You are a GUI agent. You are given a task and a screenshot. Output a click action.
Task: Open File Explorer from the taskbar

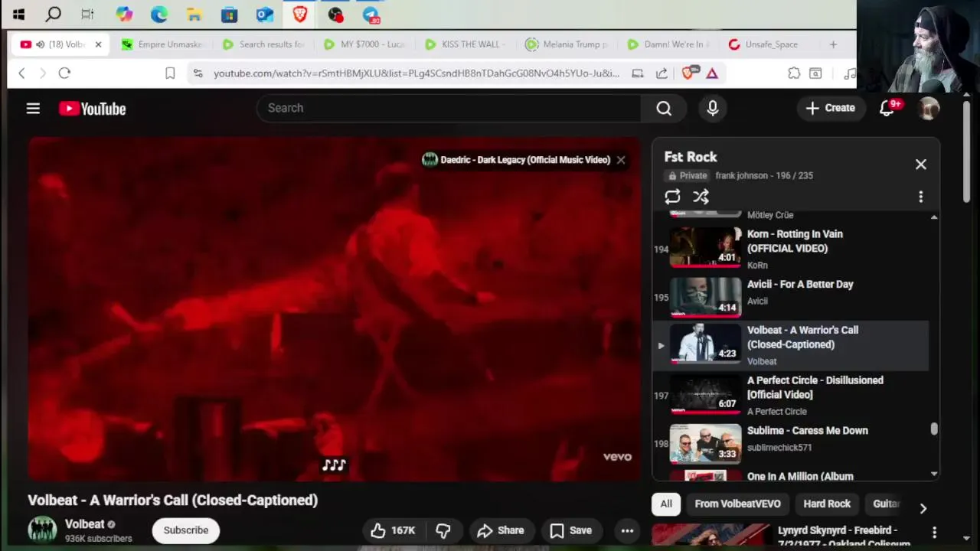(194, 14)
